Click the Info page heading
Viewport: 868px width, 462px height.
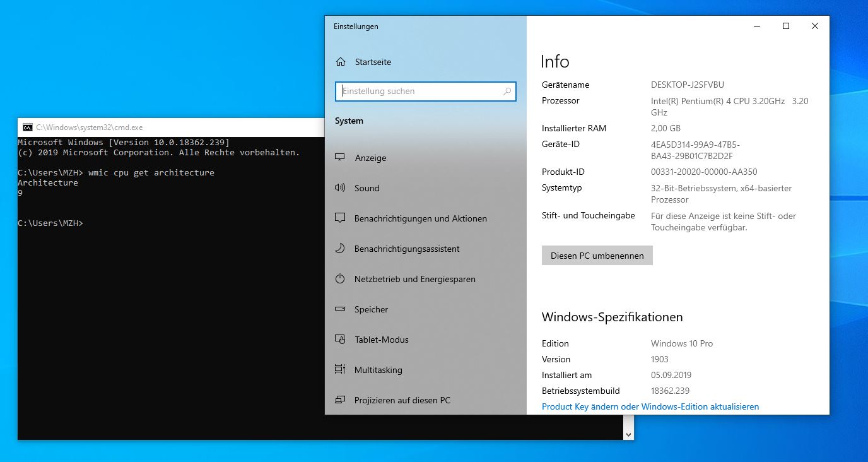[555, 62]
